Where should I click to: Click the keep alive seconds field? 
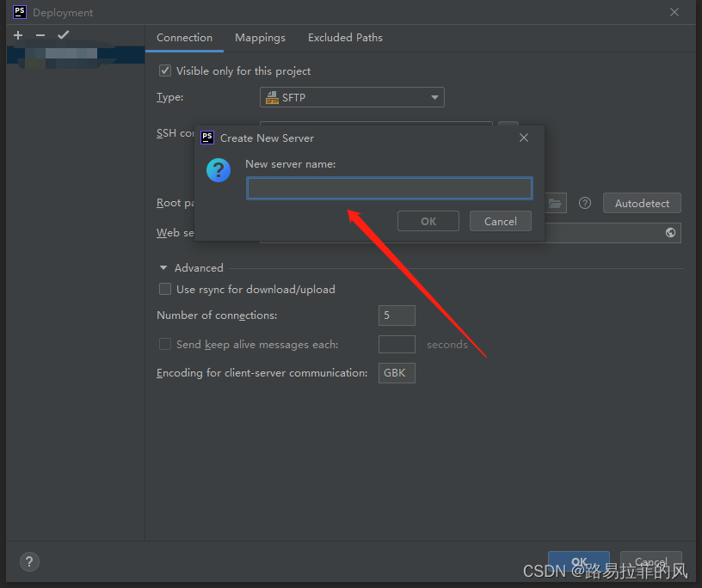(x=397, y=345)
